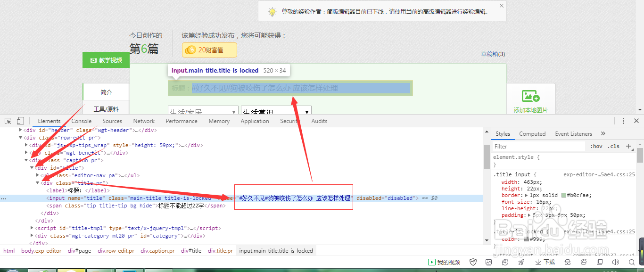
Task: Click the 添加本地图片 image upload icon
Action: point(530,96)
